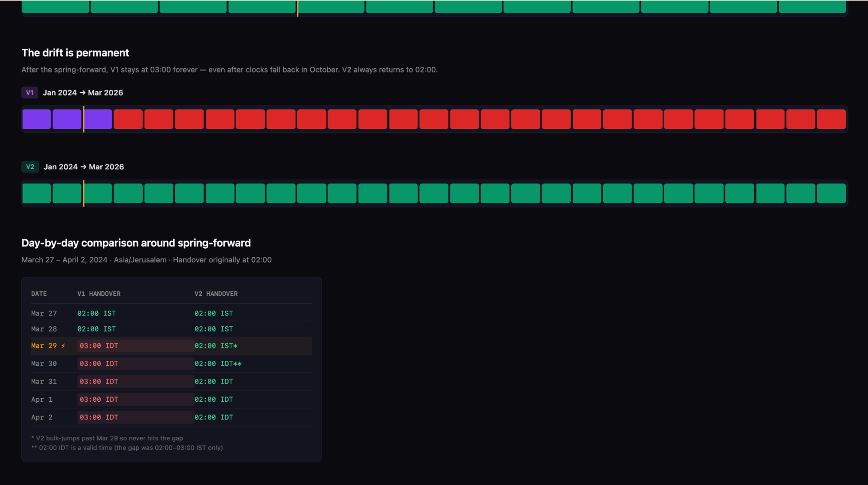Select Mar 29 V1 handover 03:00 IDT

[x=99, y=346]
